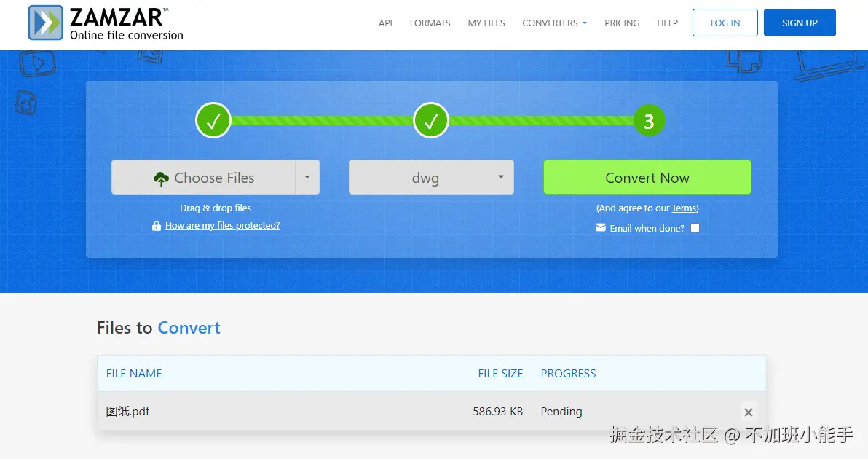Click the 586.93 KB size value
The image size is (868, 459).
pos(497,412)
